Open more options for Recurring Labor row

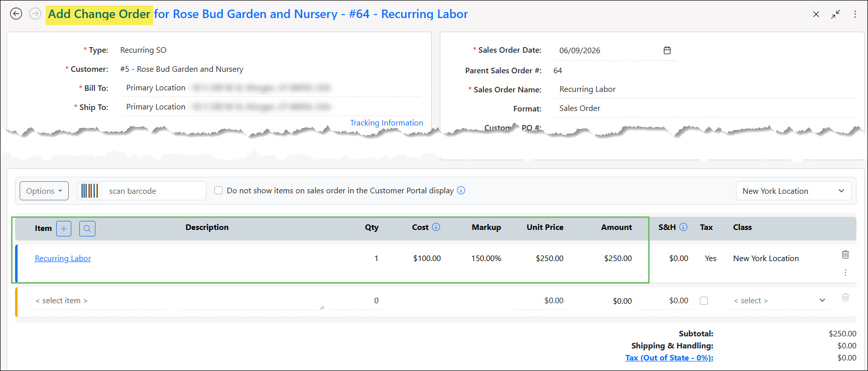845,273
